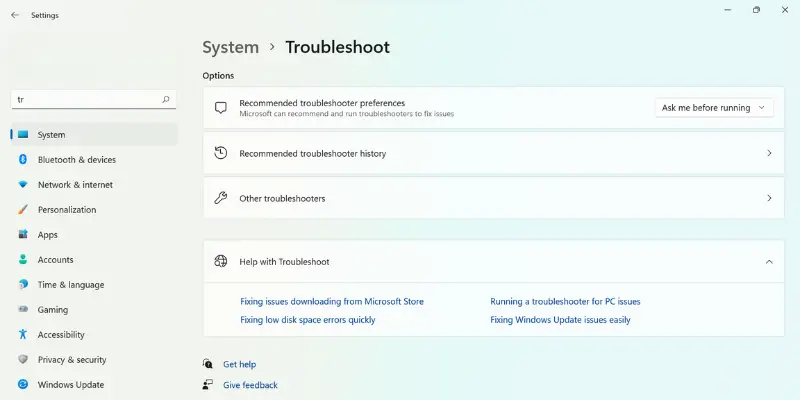This screenshot has height=400, width=800.
Task: Open Recommended troubleshooter history via chevron
Action: 769,153
